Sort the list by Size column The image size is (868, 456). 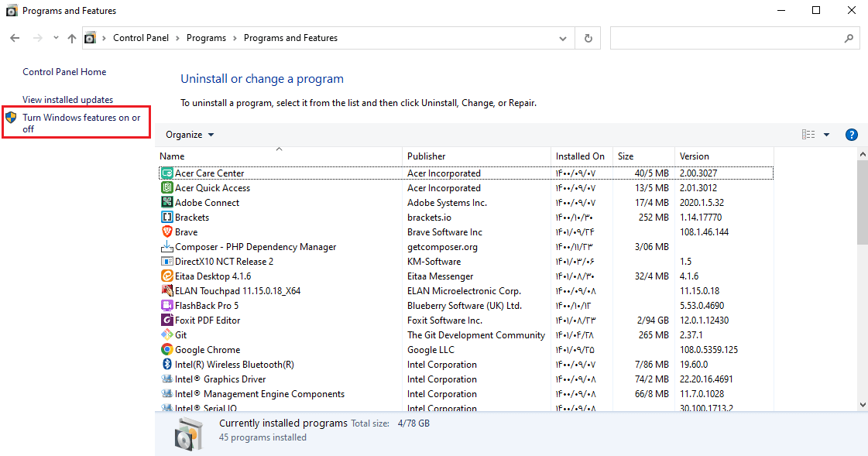pos(643,156)
